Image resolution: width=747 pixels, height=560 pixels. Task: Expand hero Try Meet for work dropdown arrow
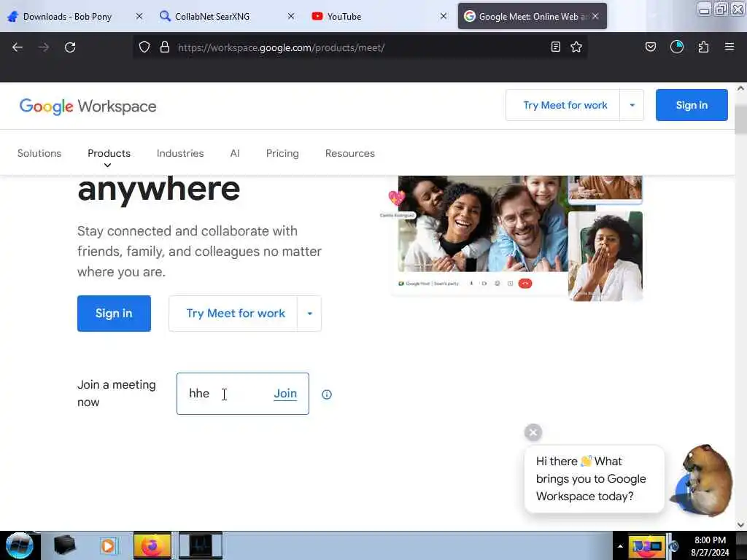[309, 314]
